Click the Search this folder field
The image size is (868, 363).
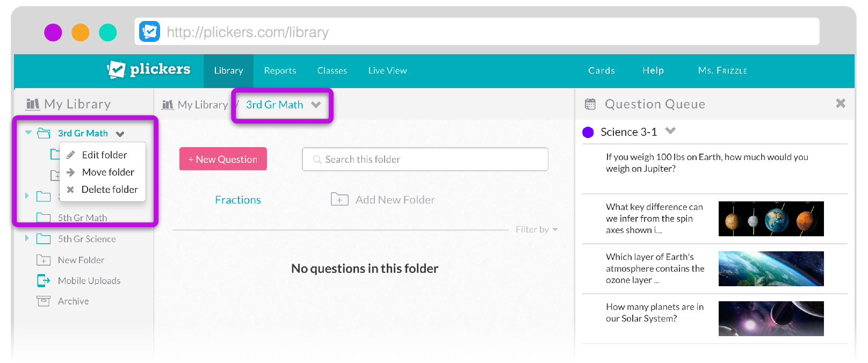click(x=425, y=159)
